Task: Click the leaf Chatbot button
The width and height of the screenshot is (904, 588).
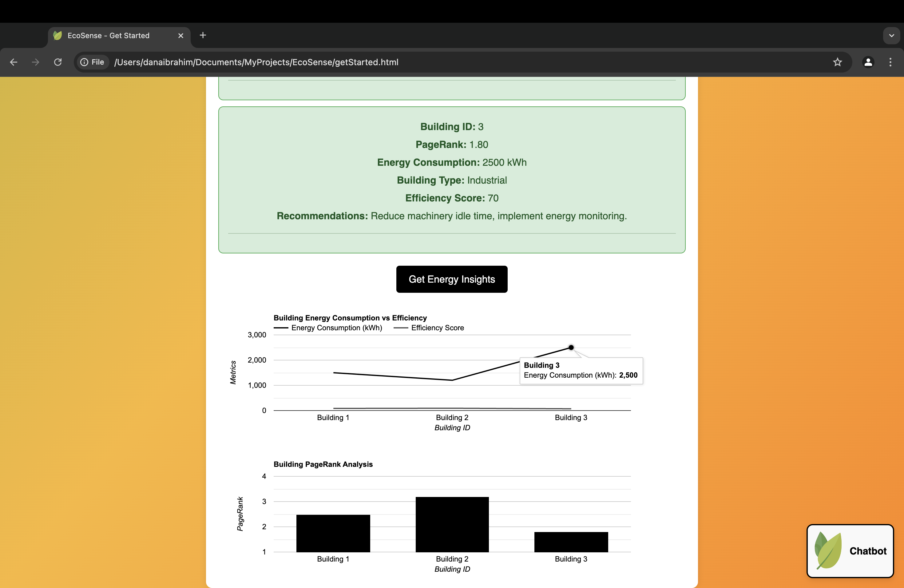Action: click(x=850, y=551)
